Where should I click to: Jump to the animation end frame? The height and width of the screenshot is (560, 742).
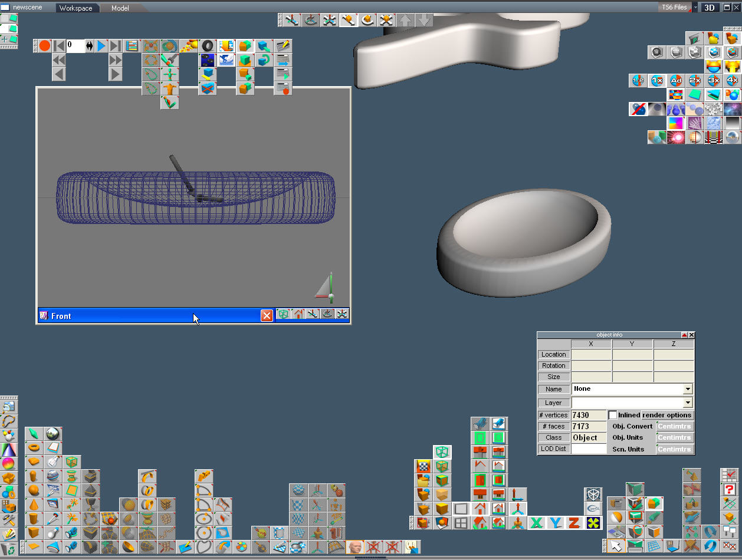pyautogui.click(x=116, y=45)
